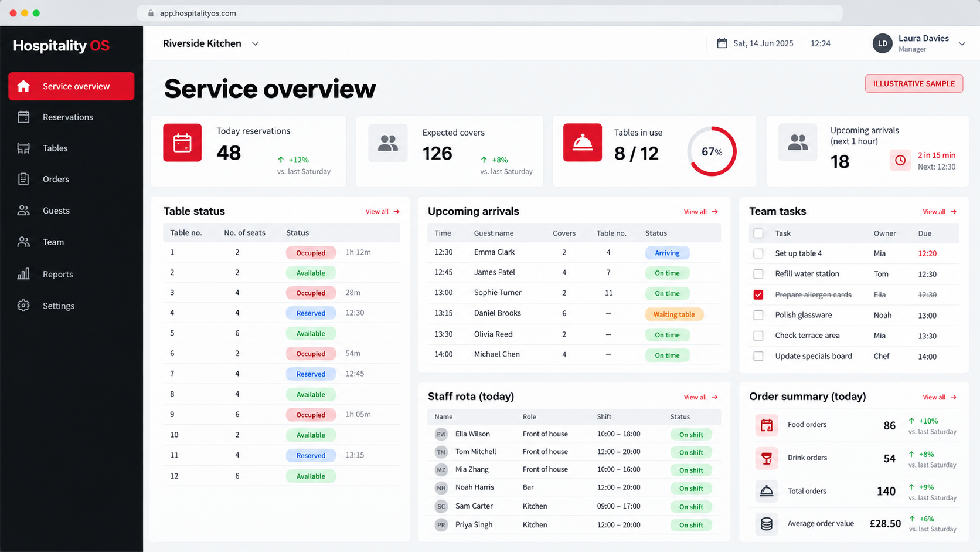Open View all for Team tasks
The width and height of the screenshot is (980, 552).
tap(940, 212)
